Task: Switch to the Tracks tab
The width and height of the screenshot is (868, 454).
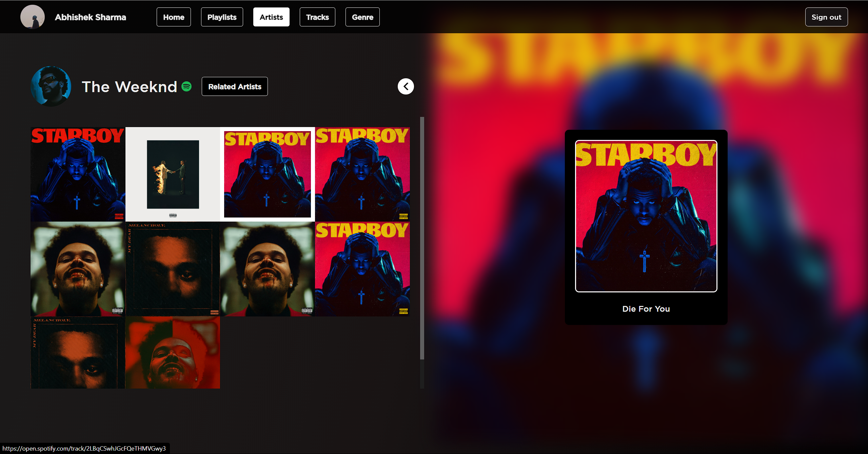Action: [317, 17]
